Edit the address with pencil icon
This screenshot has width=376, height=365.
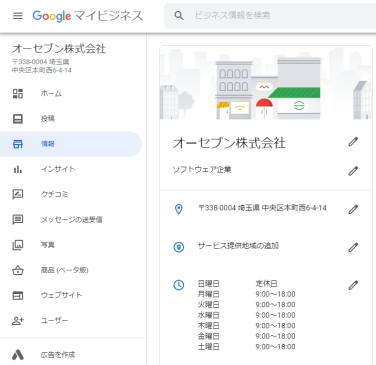(353, 209)
